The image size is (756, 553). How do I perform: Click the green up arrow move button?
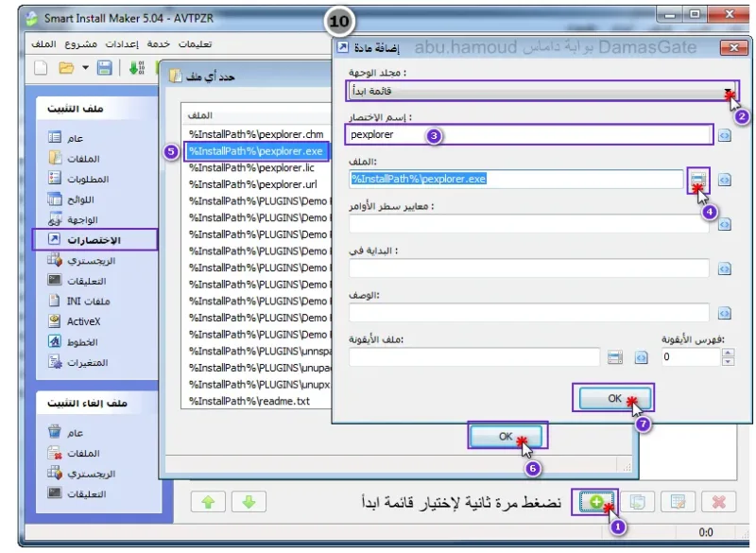(x=208, y=502)
